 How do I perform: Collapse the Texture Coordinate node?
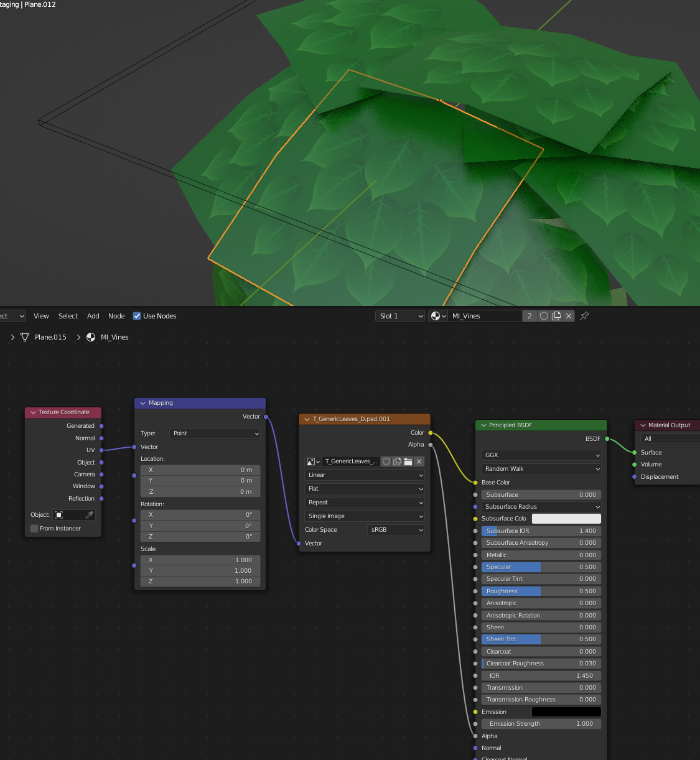coord(33,412)
